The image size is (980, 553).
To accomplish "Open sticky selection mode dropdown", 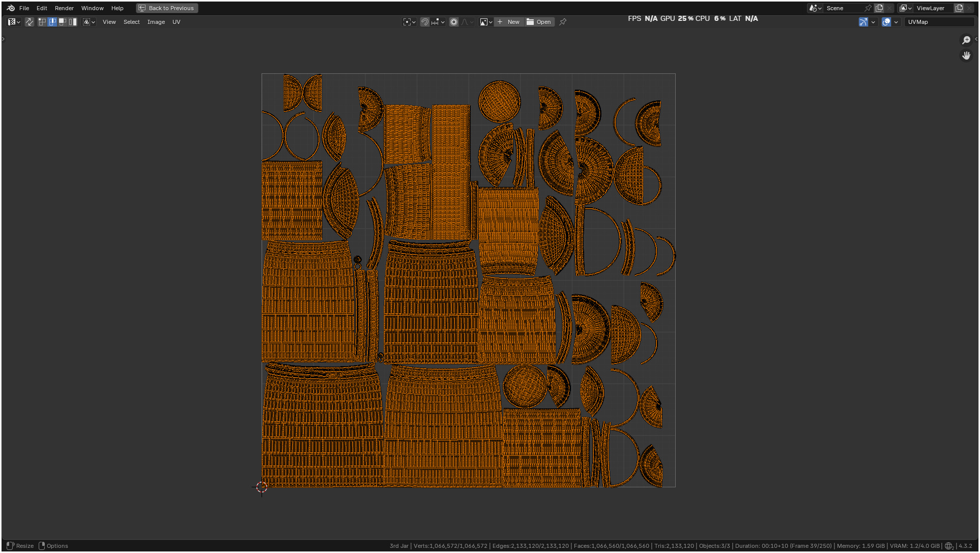I will pos(89,22).
